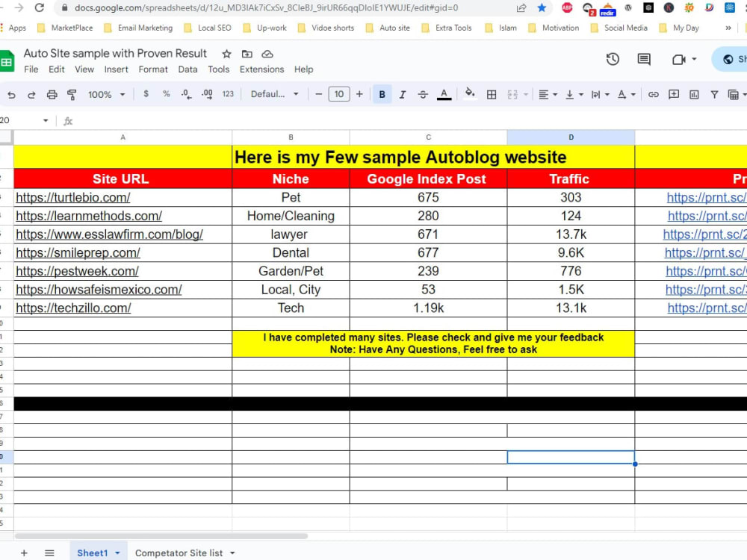Open the Borders tool
The width and height of the screenshot is (747, 560).
492,94
